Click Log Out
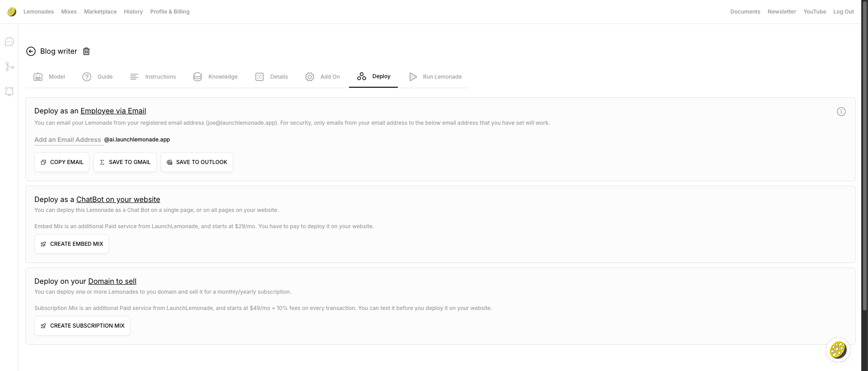The width and height of the screenshot is (868, 371). tap(844, 12)
